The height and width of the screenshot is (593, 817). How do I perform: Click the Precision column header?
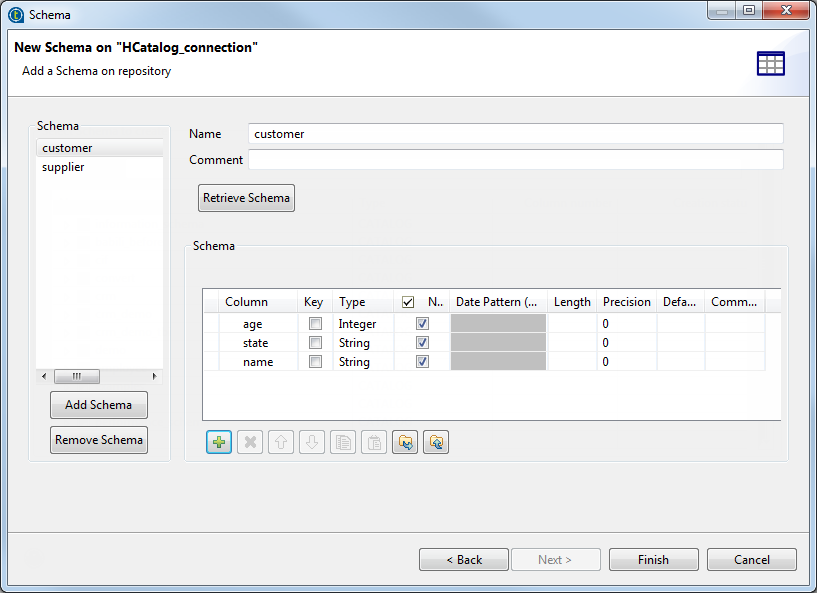coord(627,302)
